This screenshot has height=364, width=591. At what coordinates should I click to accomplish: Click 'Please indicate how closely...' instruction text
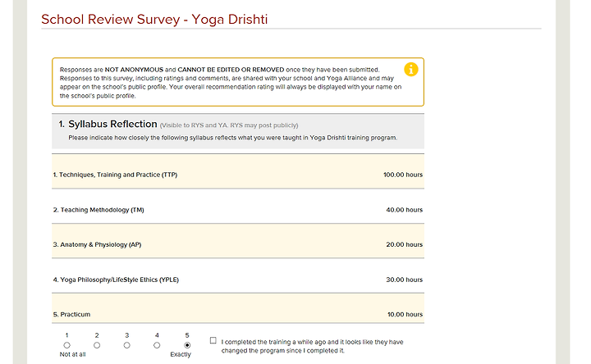pyautogui.click(x=232, y=138)
